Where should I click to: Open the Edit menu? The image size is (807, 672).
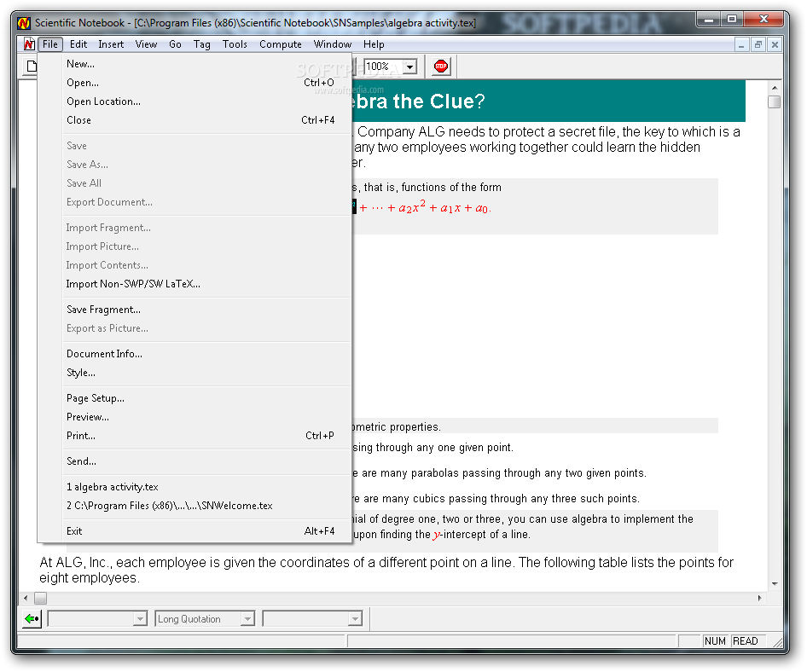78,44
